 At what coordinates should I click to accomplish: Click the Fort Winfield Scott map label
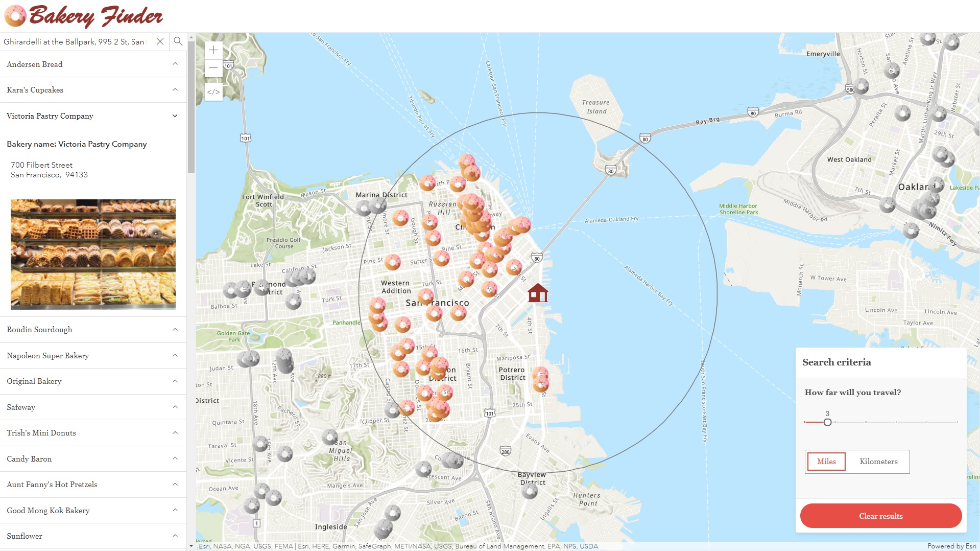tap(263, 200)
